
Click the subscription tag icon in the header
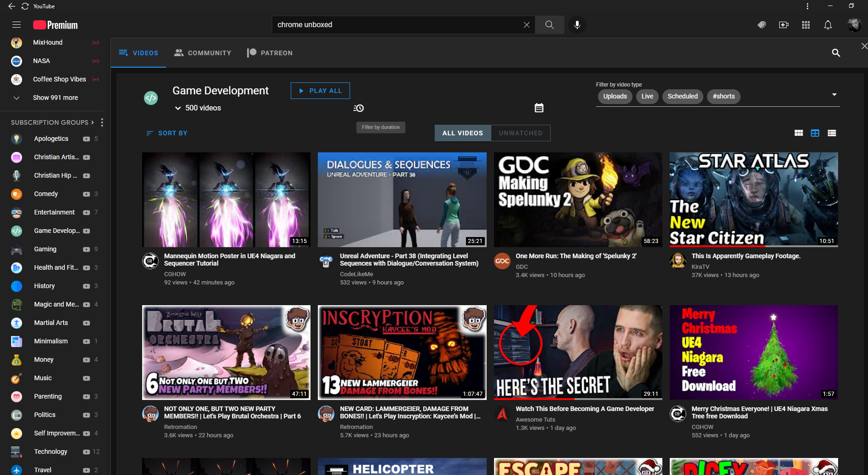tap(761, 25)
